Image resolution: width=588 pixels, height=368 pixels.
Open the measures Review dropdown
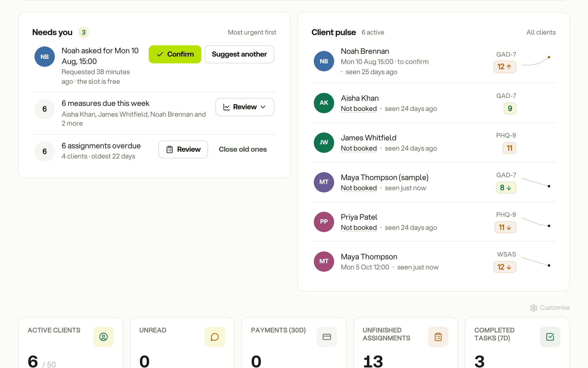coord(245,107)
